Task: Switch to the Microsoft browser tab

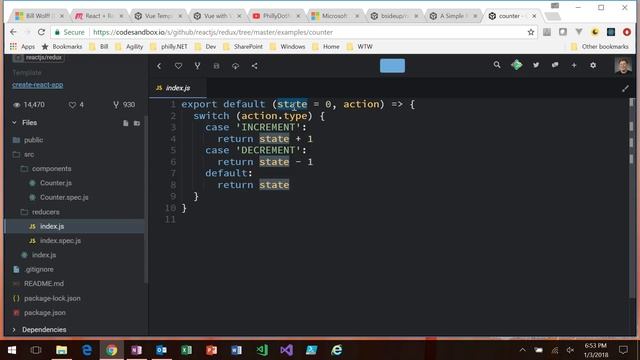Action: pyautogui.click(x=335, y=16)
